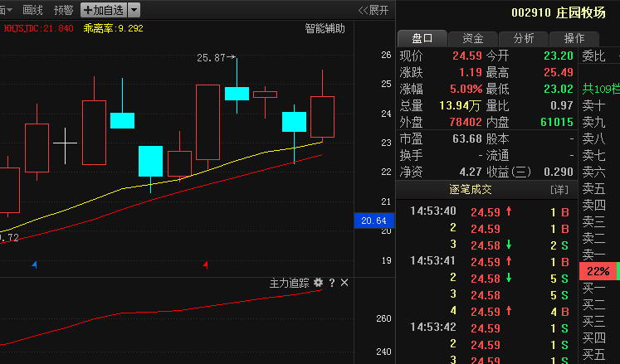The width and height of the screenshot is (620, 364).
Task: Close the 主力追踪 indicator panel
Action: [x=344, y=283]
